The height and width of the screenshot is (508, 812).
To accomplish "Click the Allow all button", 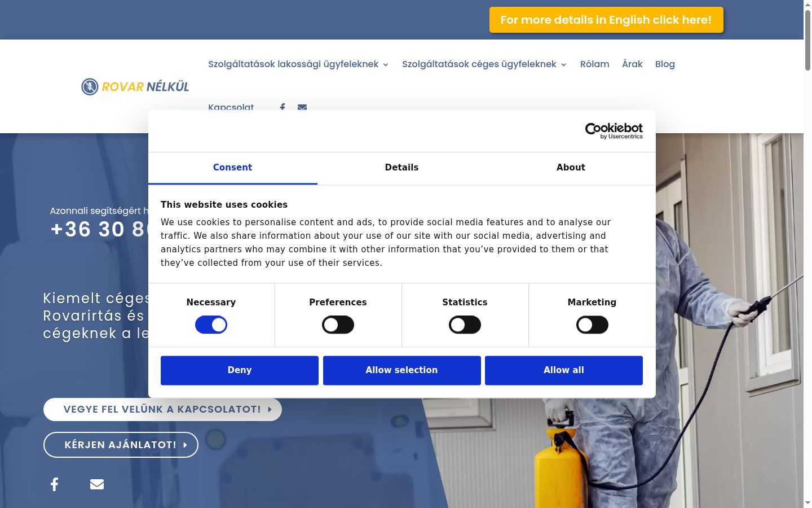I will pyautogui.click(x=564, y=370).
